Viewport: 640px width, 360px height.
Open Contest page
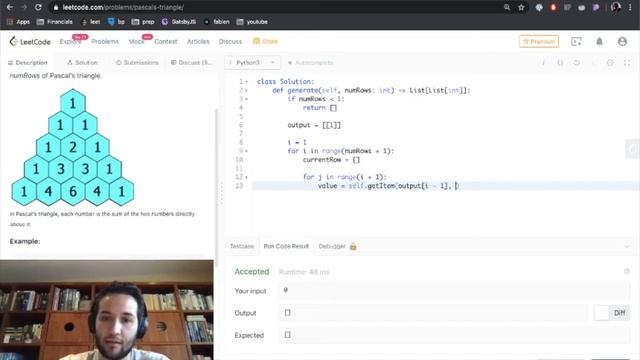click(166, 41)
